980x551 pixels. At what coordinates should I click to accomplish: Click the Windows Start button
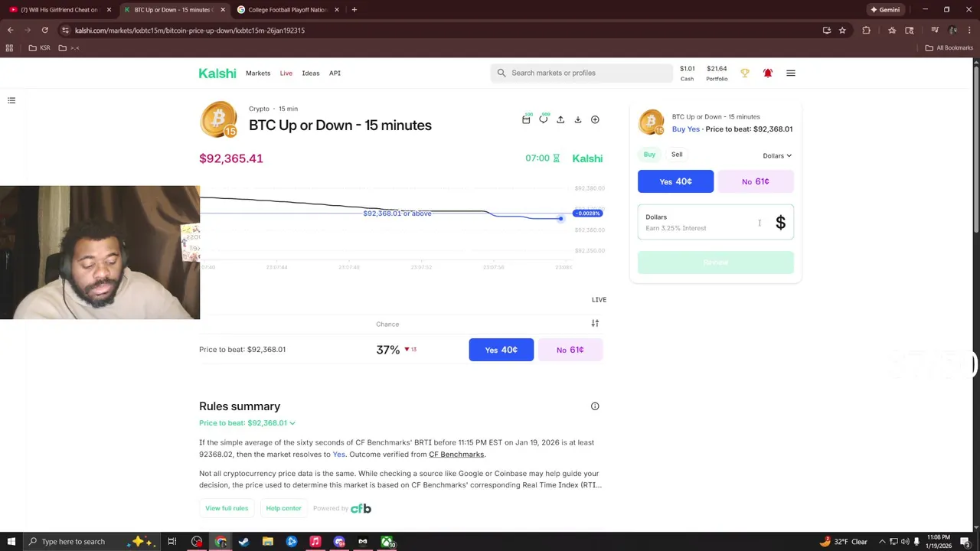(x=11, y=542)
